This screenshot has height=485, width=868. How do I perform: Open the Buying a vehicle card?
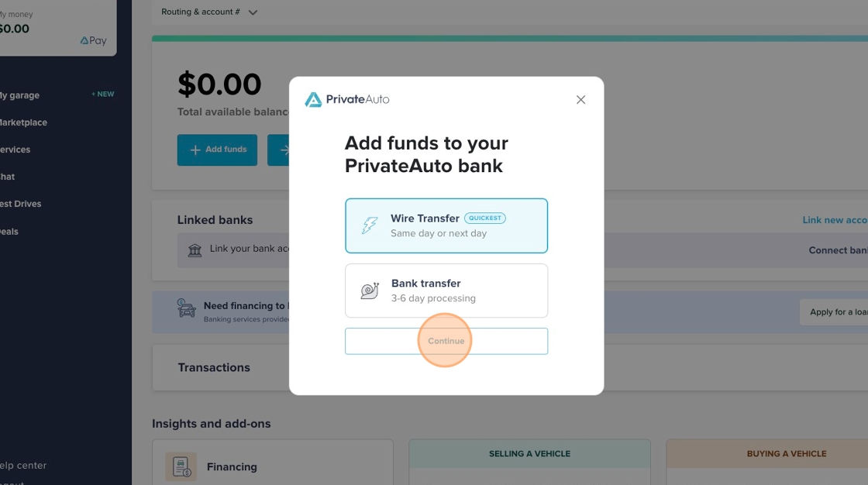(x=786, y=454)
